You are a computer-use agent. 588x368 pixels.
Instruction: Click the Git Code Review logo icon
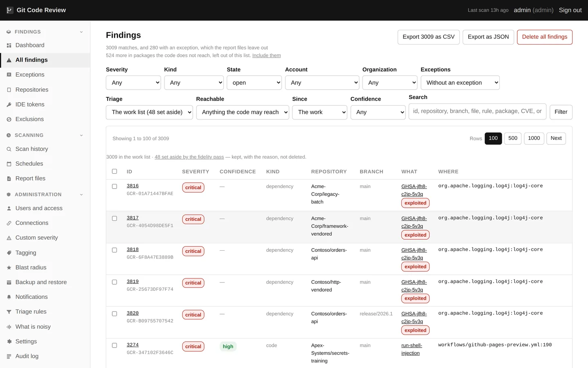(9, 10)
